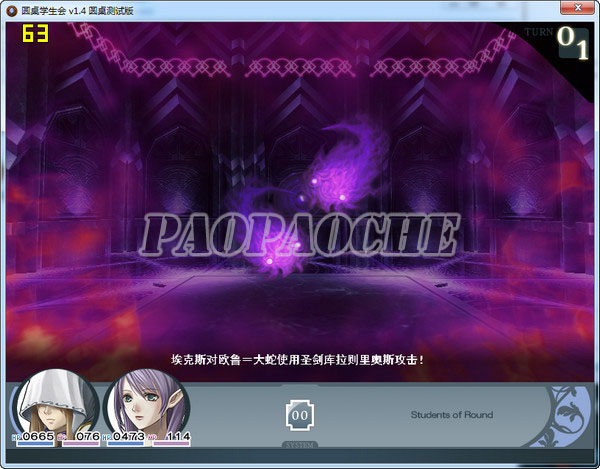Click the app icon in the title bar
Viewport: 600px width, 469px height.
click(12, 11)
